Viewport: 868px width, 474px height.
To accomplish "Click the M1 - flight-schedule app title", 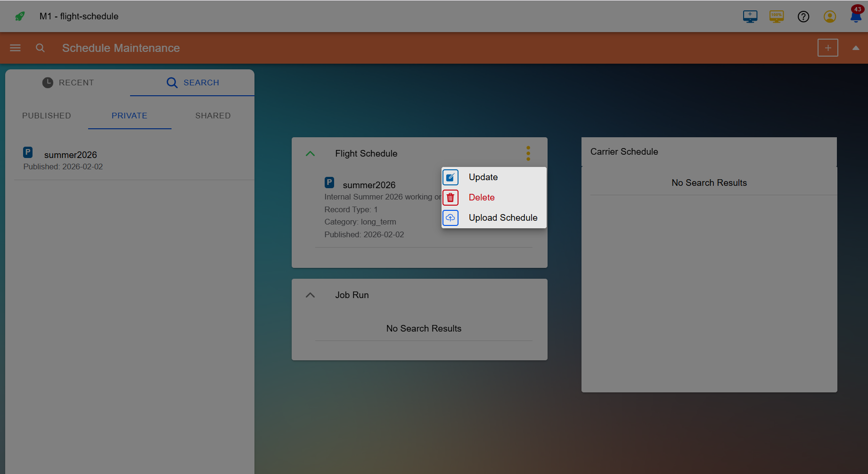I will coord(79,16).
